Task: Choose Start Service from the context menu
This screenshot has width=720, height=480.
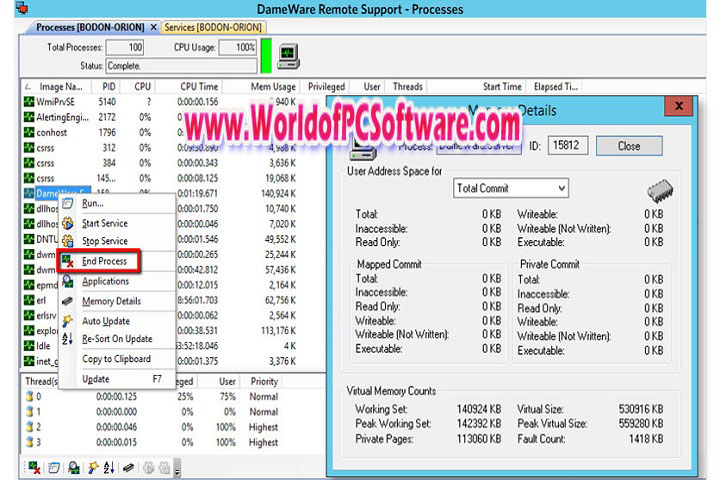Action: click(117, 223)
